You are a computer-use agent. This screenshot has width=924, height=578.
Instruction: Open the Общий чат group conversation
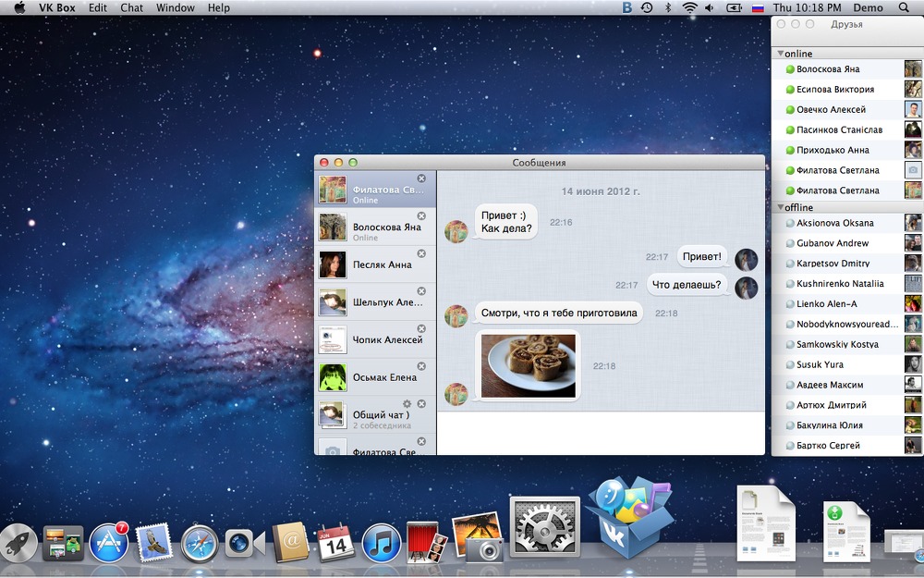(375, 414)
